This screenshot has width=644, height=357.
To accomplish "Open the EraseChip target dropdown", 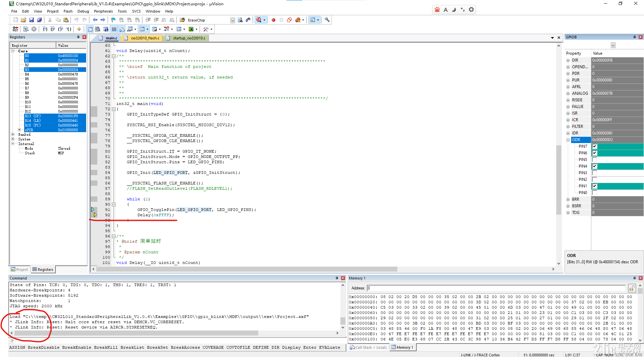I will (x=233, y=20).
